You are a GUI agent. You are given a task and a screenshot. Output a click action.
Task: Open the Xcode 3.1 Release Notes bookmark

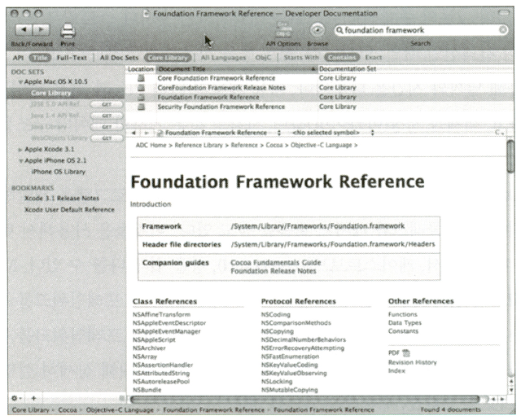click(x=62, y=199)
